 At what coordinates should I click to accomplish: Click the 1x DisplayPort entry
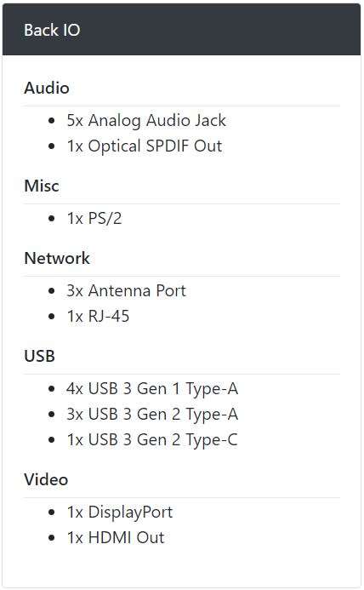tap(120, 512)
